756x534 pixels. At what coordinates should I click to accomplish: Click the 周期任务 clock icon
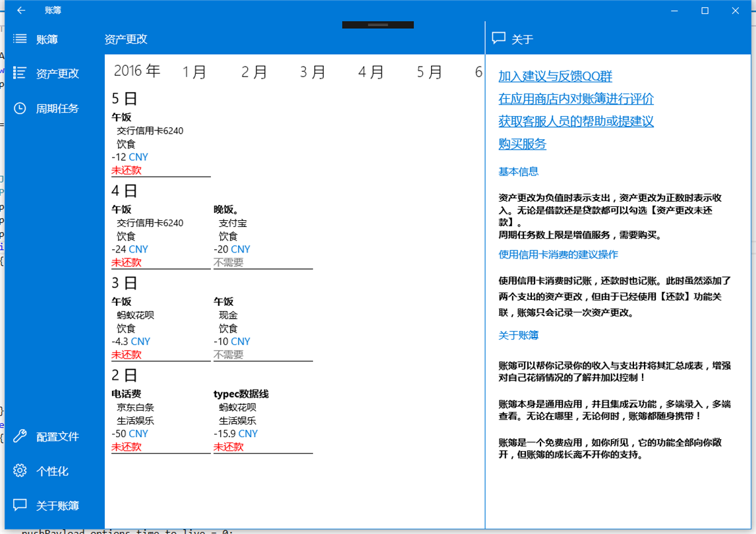coord(20,108)
